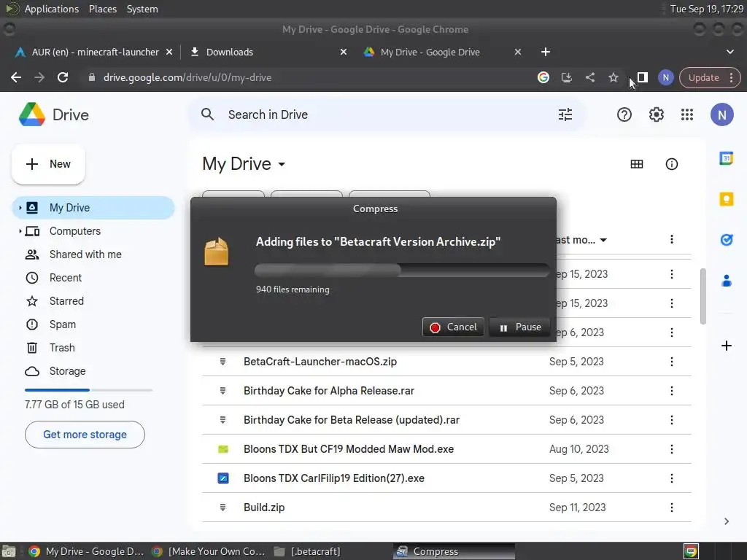Image resolution: width=747 pixels, height=560 pixels.
Task: More actions for Bloons TDX CarlFilip19 Edition(27).exe
Action: [671, 478]
